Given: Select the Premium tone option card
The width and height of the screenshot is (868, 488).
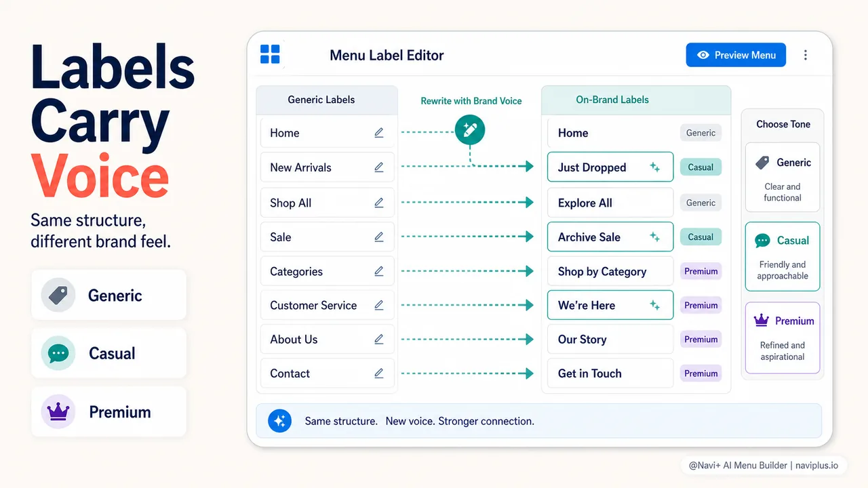Looking at the screenshot, I should point(783,338).
